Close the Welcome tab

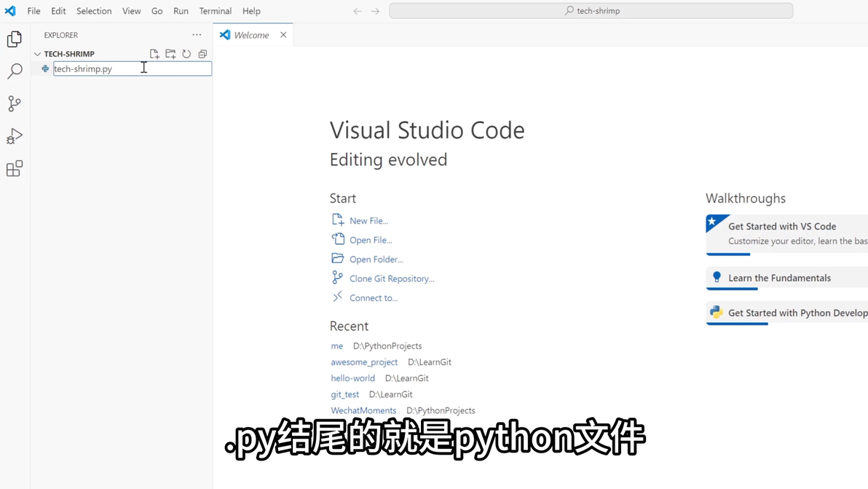(x=283, y=35)
